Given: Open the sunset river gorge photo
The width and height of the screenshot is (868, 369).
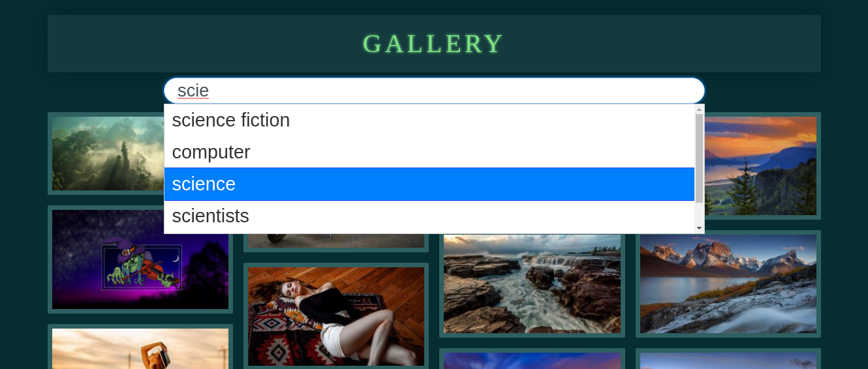Looking at the screenshot, I should 761,166.
